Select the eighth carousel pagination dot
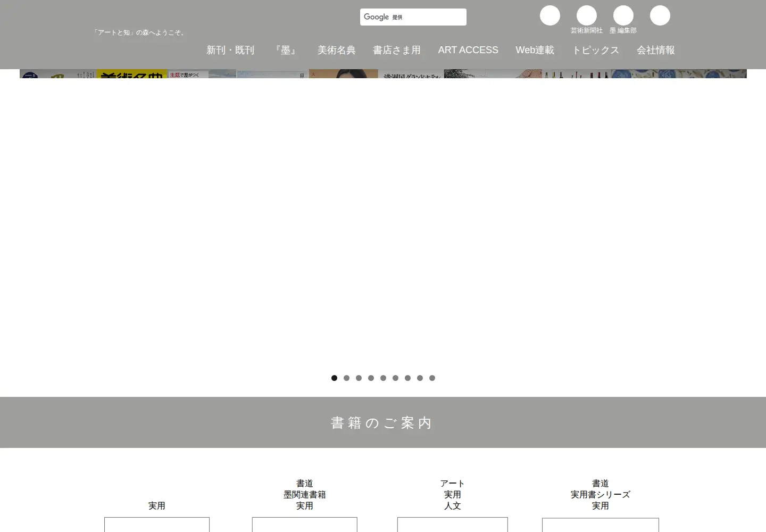Image resolution: width=766 pixels, height=532 pixels. pos(420,378)
